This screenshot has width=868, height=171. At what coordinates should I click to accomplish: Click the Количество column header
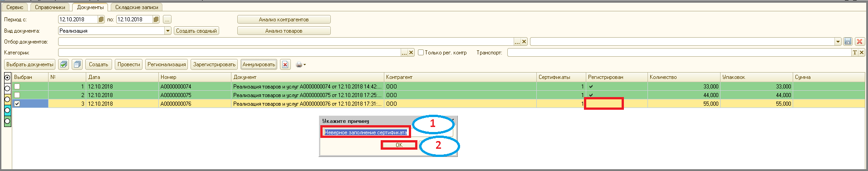tap(684, 77)
